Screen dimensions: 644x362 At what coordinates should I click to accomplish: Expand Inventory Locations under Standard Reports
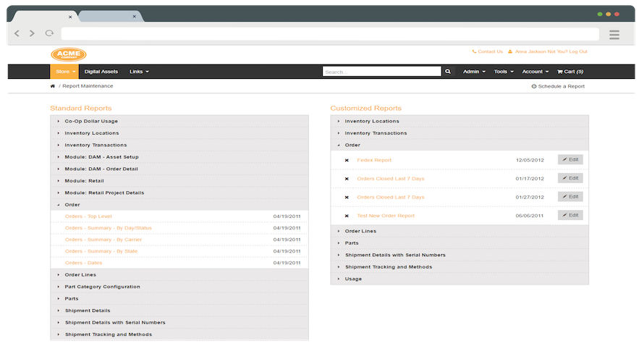(x=179, y=133)
